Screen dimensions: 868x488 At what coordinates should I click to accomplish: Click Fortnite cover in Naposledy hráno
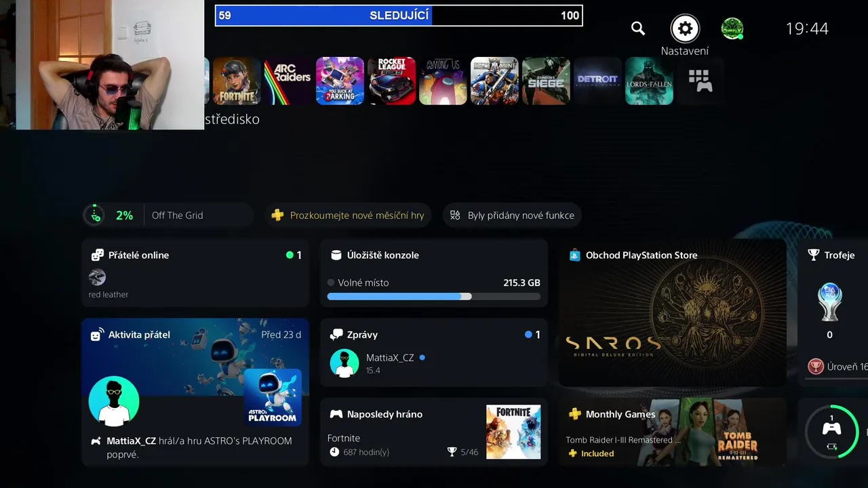coord(513,432)
